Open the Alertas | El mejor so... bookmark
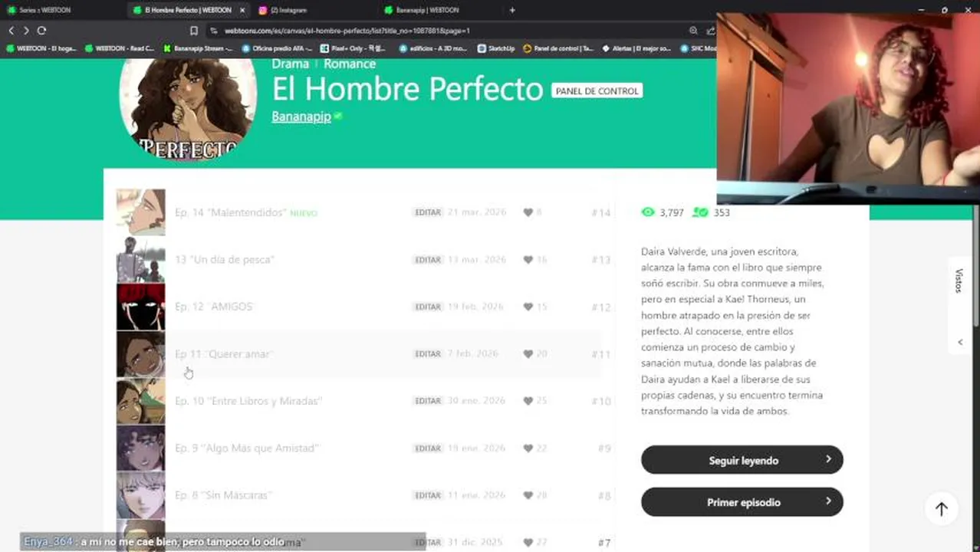The width and height of the screenshot is (980, 552). click(x=636, y=48)
